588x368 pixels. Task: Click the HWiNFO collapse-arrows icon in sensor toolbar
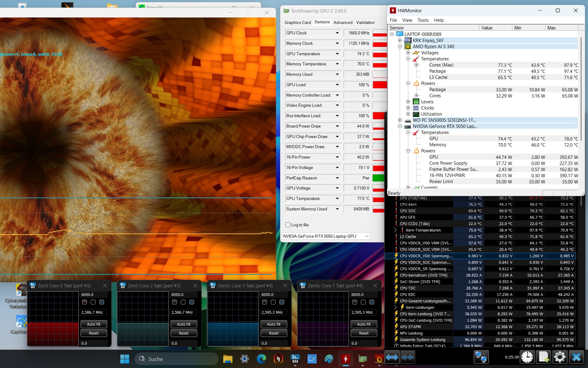coord(407,357)
